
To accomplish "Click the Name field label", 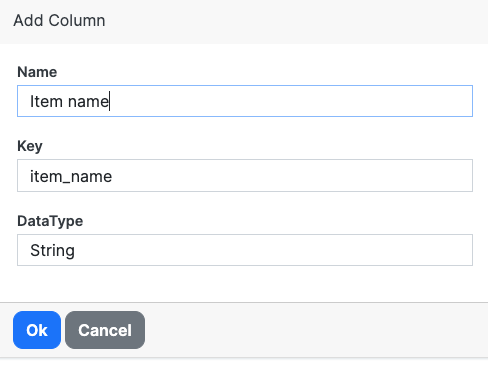I will pyautogui.click(x=37, y=72).
